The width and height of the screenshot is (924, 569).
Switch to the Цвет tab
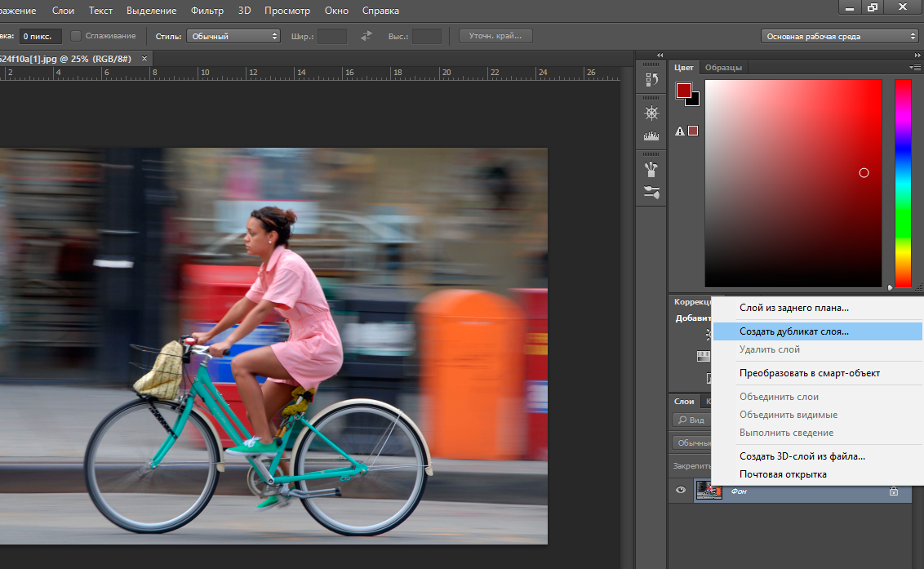pos(683,68)
